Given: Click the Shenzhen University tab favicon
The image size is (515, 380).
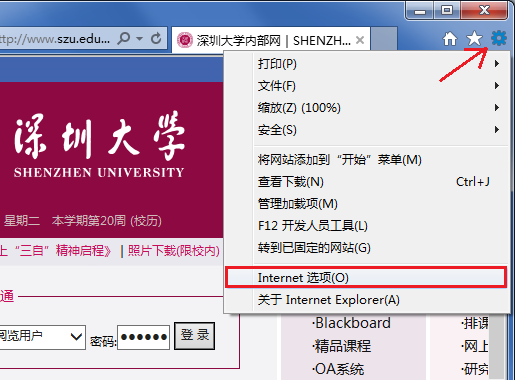Looking at the screenshot, I should coord(185,40).
